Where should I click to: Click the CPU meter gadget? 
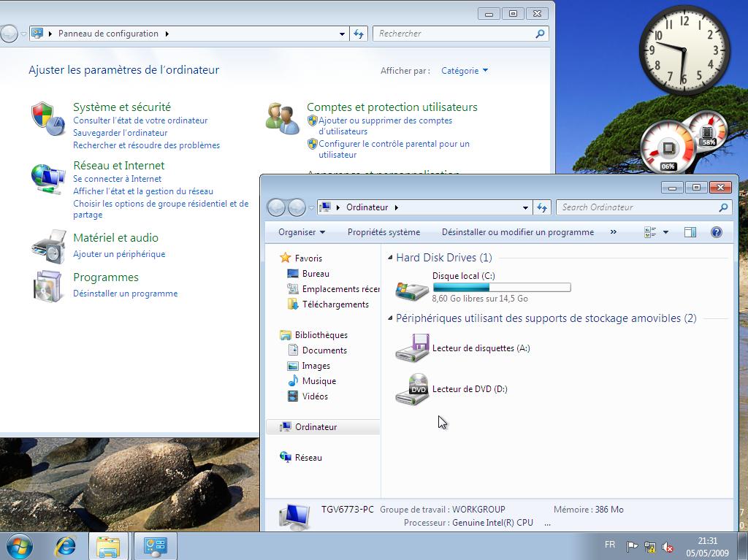coord(668,147)
